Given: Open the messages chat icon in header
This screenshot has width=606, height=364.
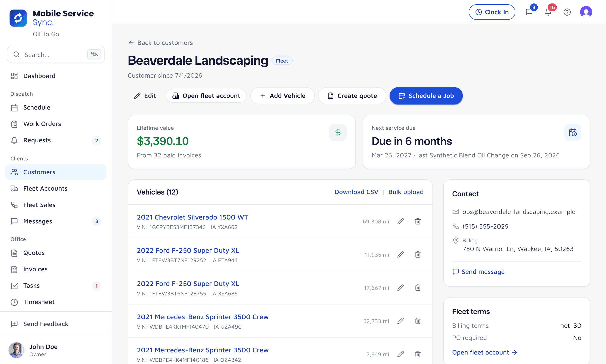Looking at the screenshot, I should tap(529, 12).
